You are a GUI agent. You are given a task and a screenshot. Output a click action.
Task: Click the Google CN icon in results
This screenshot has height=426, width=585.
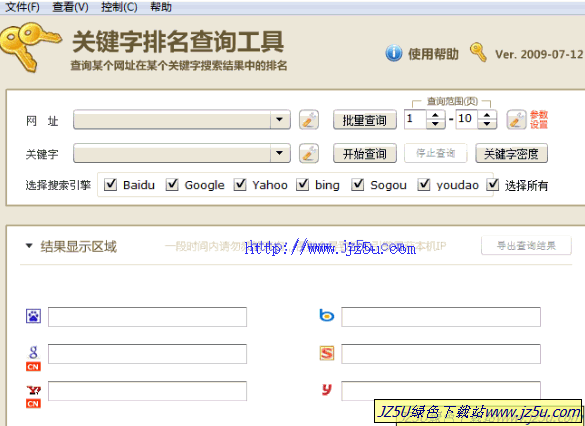[x=33, y=358]
